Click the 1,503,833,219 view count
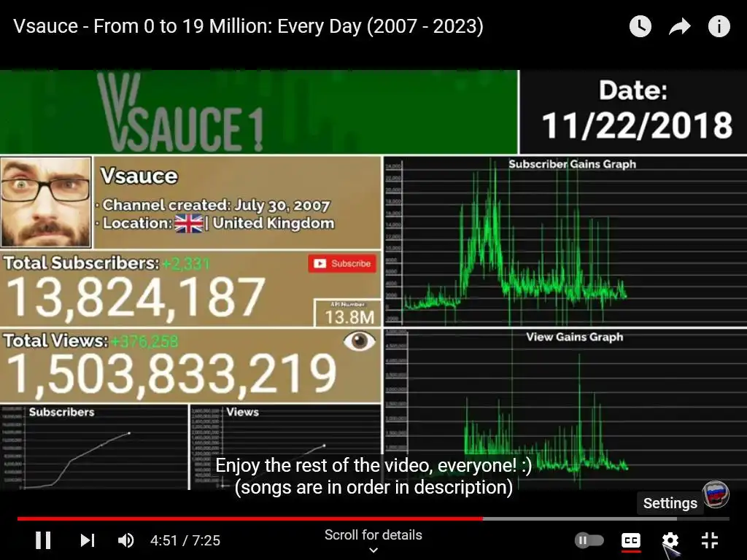This screenshot has height=560, width=747. [x=171, y=375]
